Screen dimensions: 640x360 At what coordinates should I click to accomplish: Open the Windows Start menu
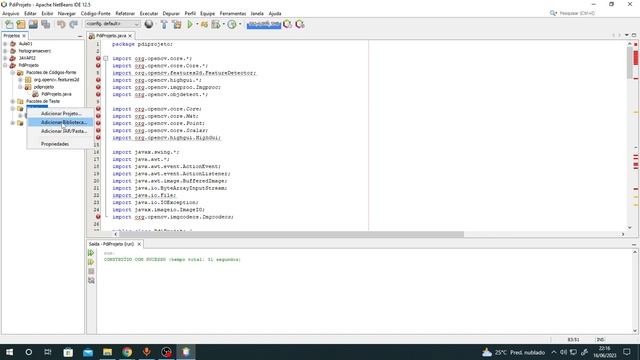pyautogui.click(x=9, y=352)
